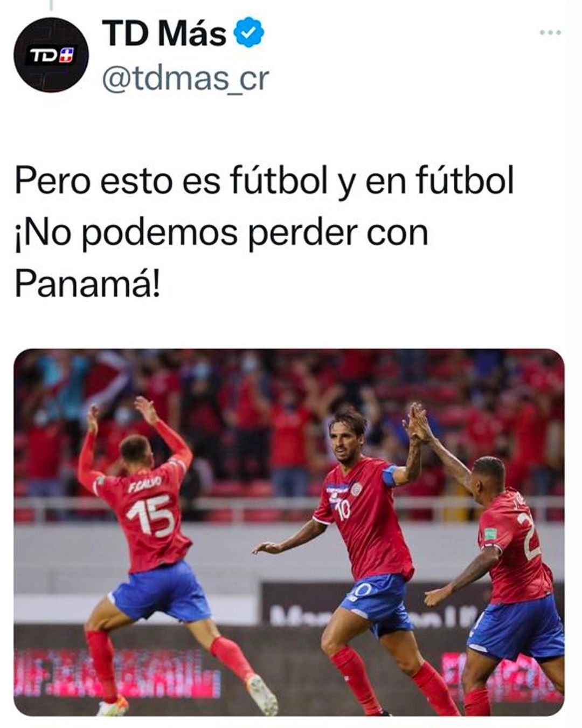Click the high-fiving hands in the photo
This screenshot has height=728, width=582.
[x=417, y=422]
